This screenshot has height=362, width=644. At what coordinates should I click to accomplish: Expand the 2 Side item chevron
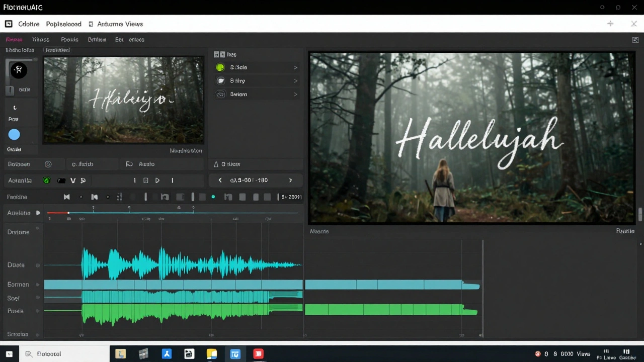(296, 67)
